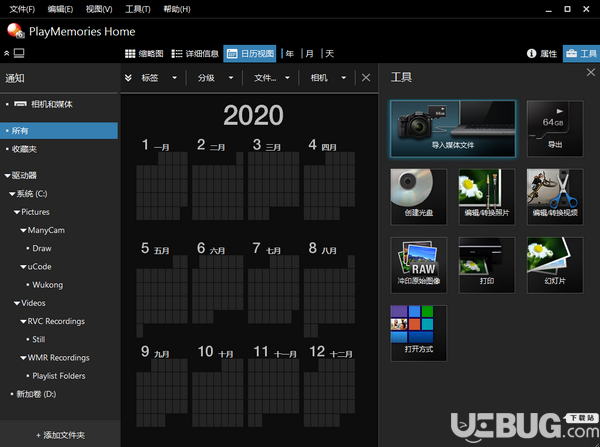This screenshot has height=447, width=600.
Task: Open the Camera (相机) filter dropdown
Action: [328, 78]
